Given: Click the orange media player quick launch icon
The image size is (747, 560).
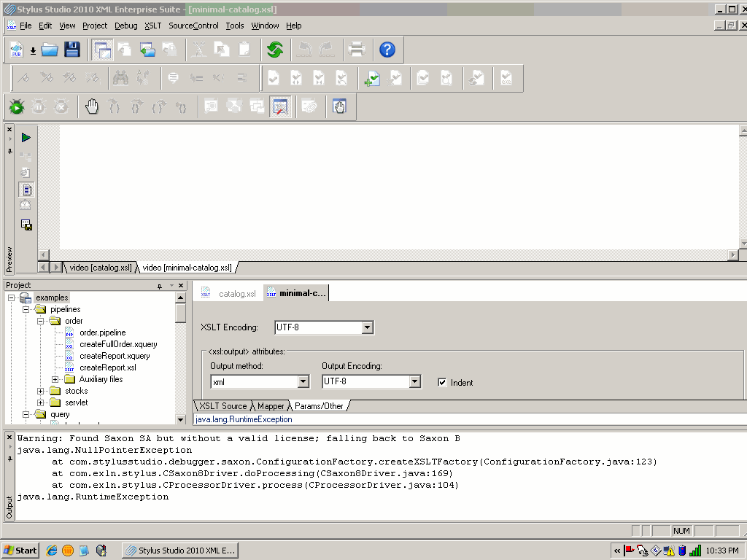Looking at the screenshot, I should tap(68, 551).
